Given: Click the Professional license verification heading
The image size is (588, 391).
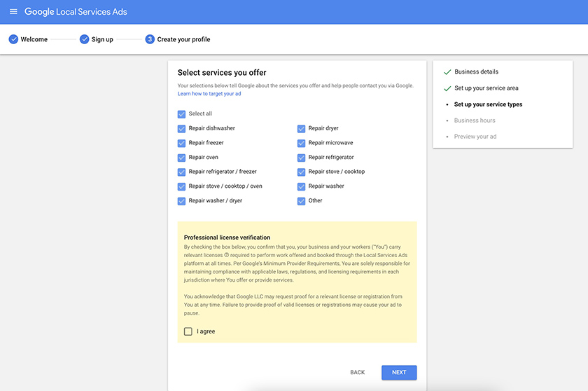Looking at the screenshot, I should tap(227, 238).
